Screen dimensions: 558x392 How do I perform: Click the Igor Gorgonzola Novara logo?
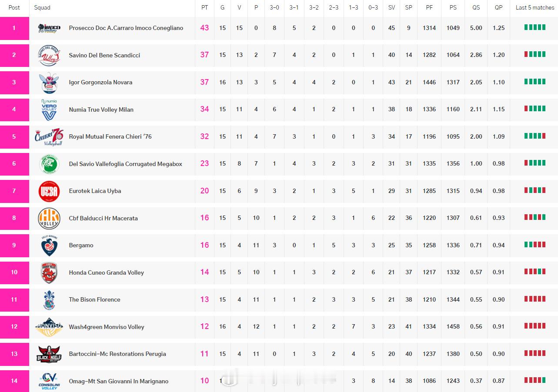point(49,83)
